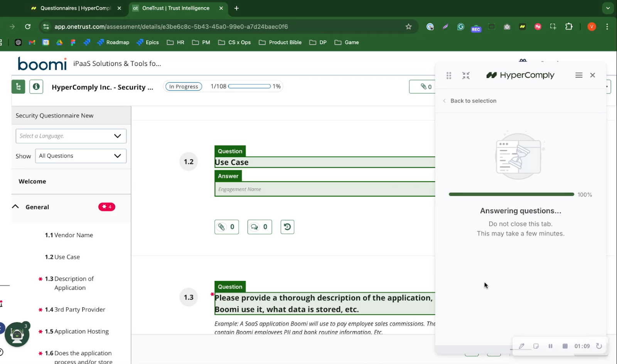Open the HR bookmarks folder
Screen dimensions: 617x364
[175, 42]
